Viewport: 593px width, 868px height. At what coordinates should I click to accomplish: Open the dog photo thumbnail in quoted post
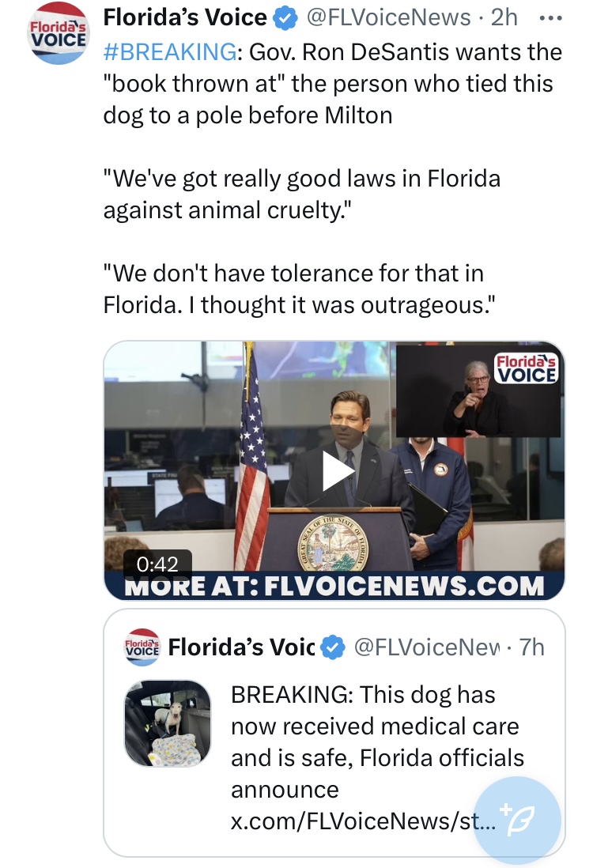point(167,723)
